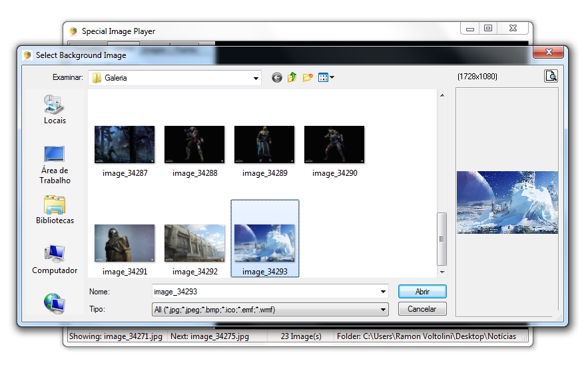This screenshot has height=365, width=588.
Task: Click the Select Background Image dialog title icon
Action: [27, 55]
